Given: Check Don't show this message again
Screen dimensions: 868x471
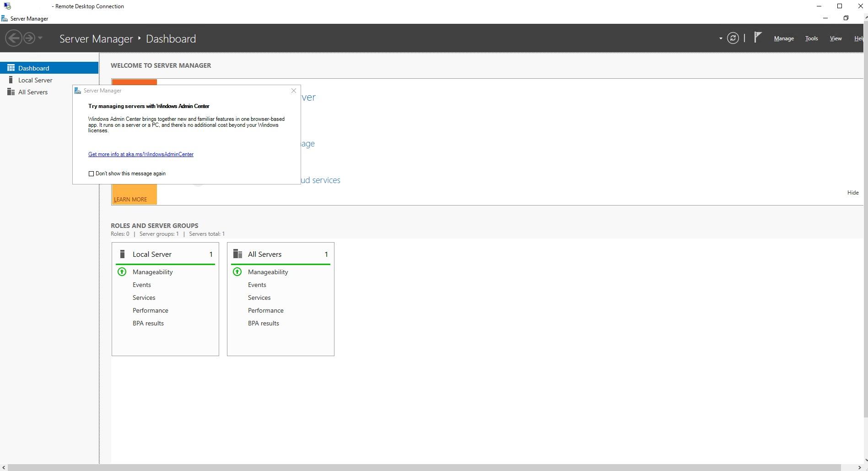Looking at the screenshot, I should (91, 173).
